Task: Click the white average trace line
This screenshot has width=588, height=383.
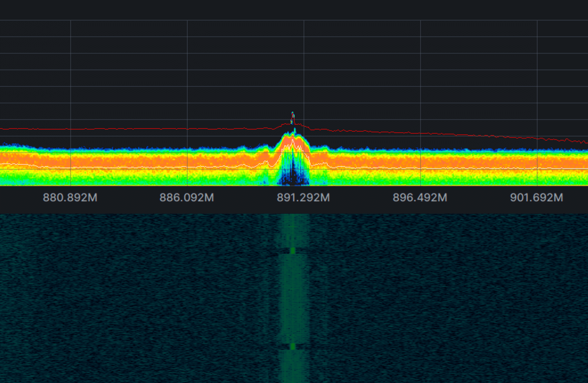Action: coord(138,166)
